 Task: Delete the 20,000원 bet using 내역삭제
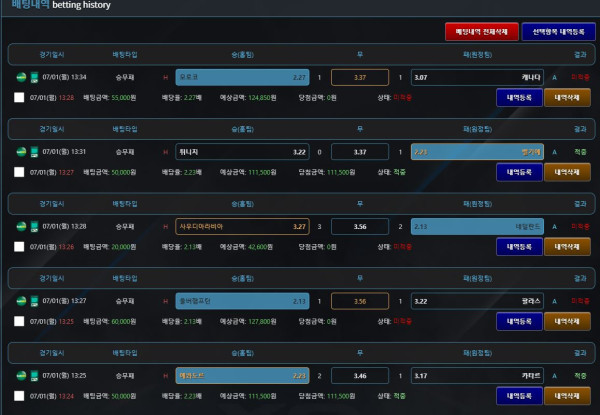click(565, 247)
